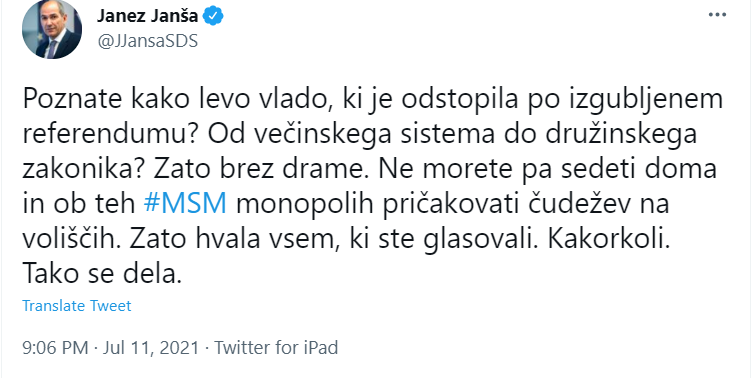
Task: Open the Twitter for iPad source link
Action: click(276, 347)
